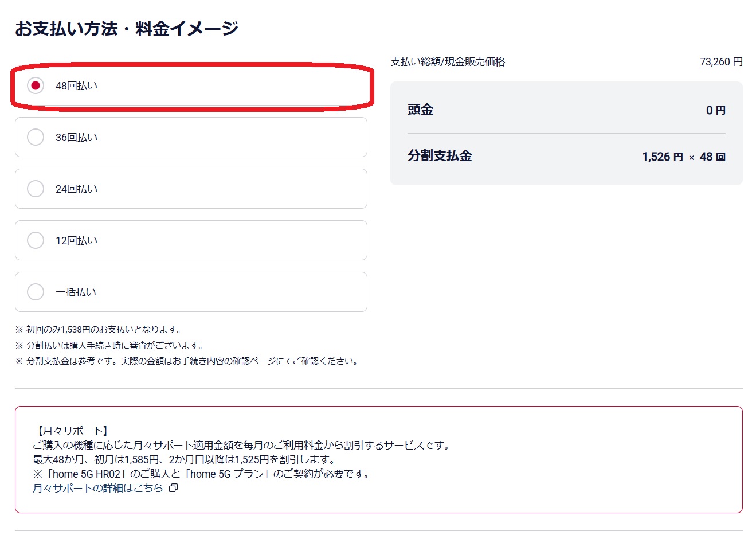Click the 【月々サポート】 title text
Viewport: 756px width, 535px height.
click(72, 431)
